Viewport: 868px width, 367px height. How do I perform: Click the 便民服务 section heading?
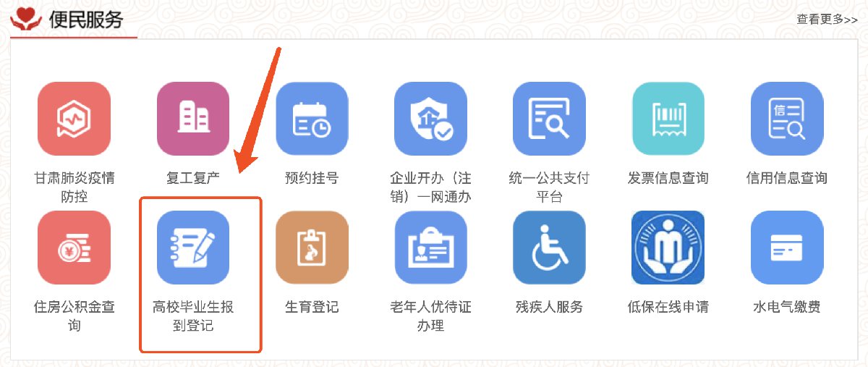(x=86, y=20)
